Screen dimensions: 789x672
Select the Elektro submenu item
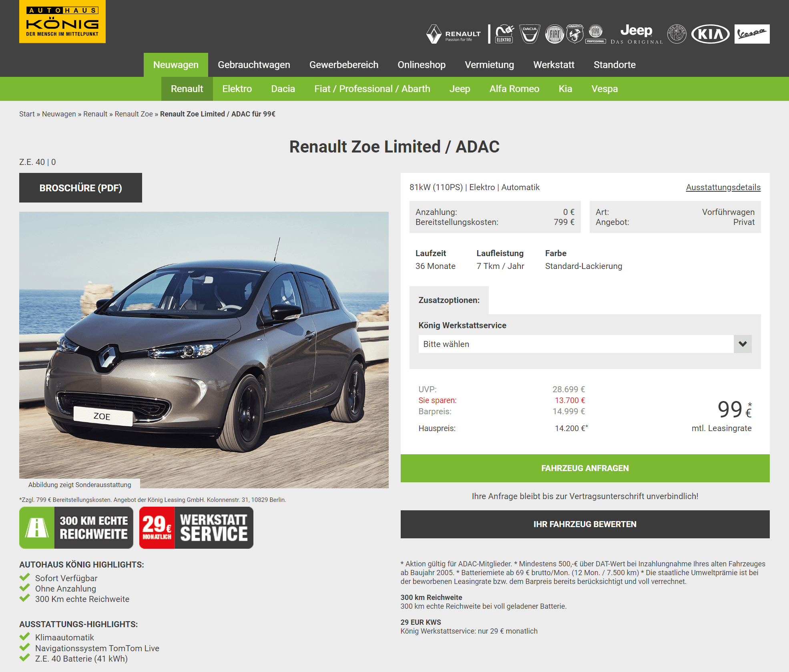237,89
